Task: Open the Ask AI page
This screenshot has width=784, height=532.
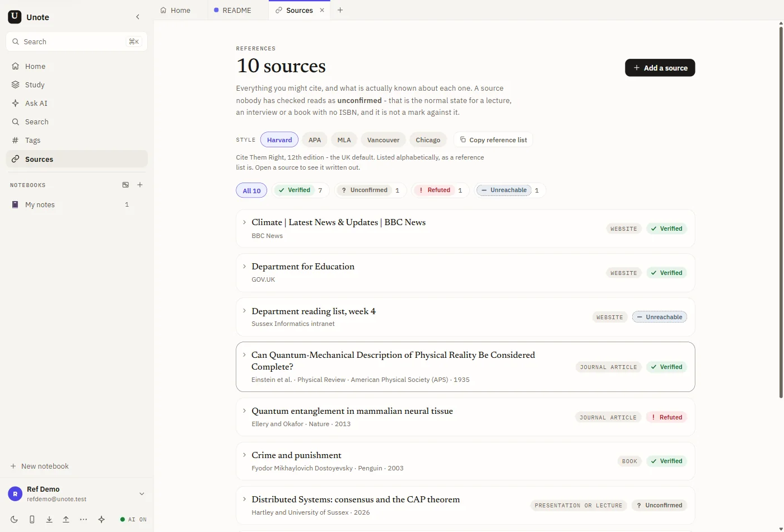Action: coord(77,103)
